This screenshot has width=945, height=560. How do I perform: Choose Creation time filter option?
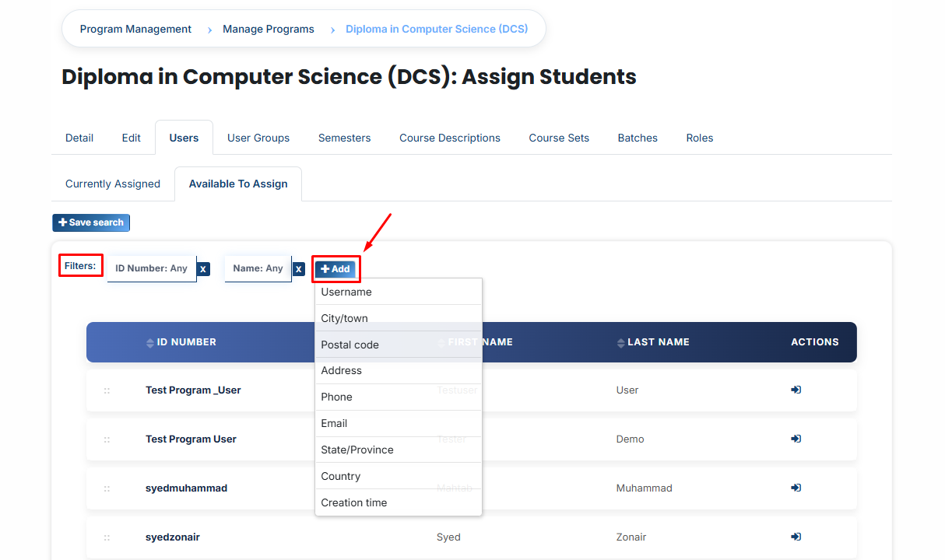click(x=399, y=502)
